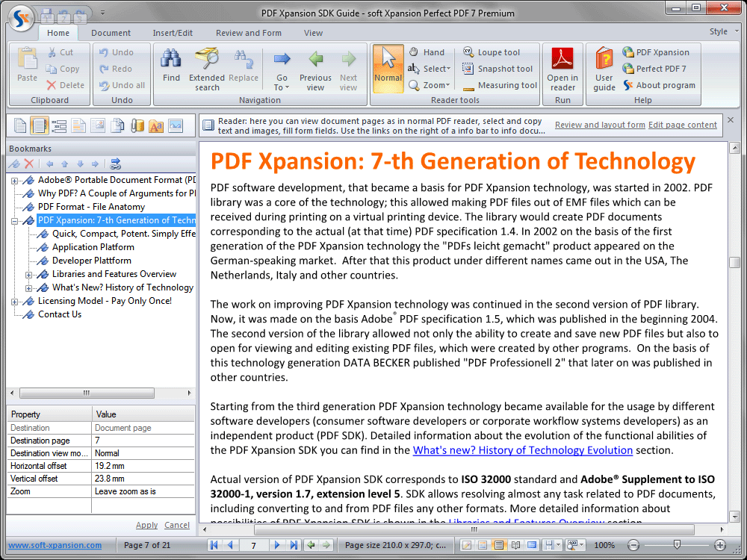Click zoom out minus button
The image size is (747, 560).
(x=633, y=545)
